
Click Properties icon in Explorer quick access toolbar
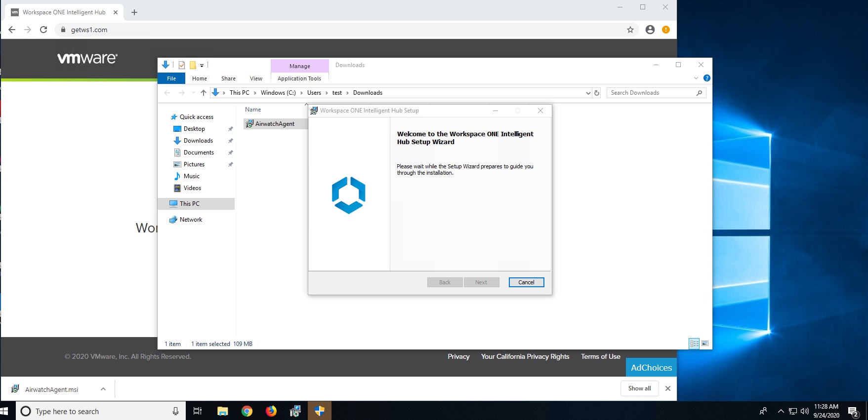click(182, 65)
